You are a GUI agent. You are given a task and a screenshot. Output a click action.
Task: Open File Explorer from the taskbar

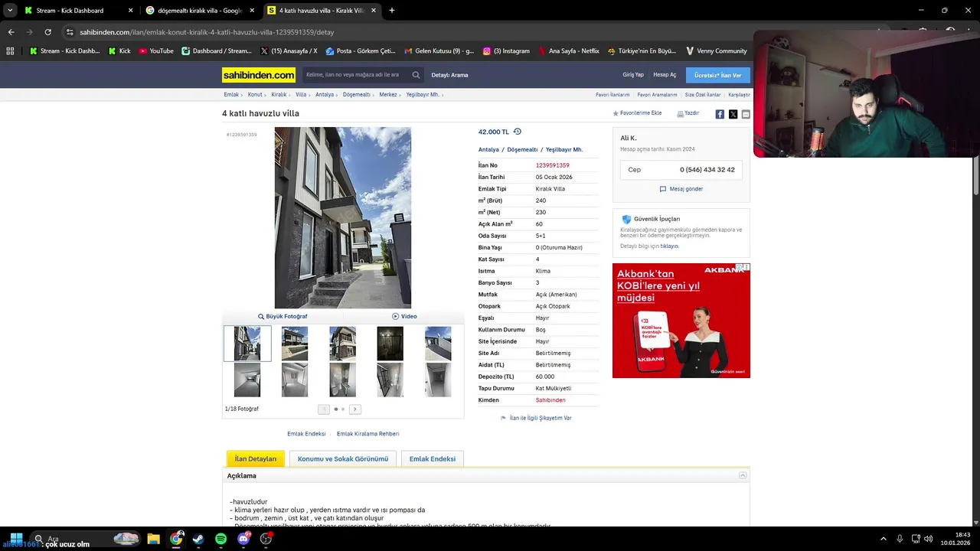click(x=153, y=539)
